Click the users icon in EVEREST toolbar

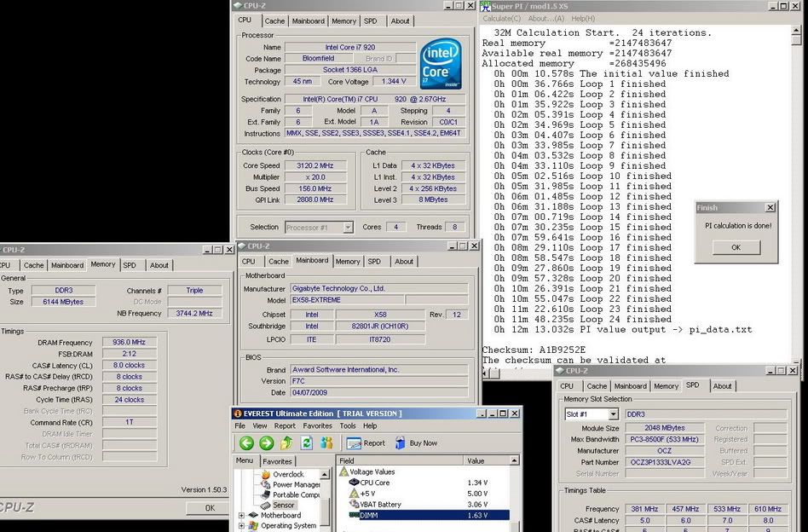(326, 442)
